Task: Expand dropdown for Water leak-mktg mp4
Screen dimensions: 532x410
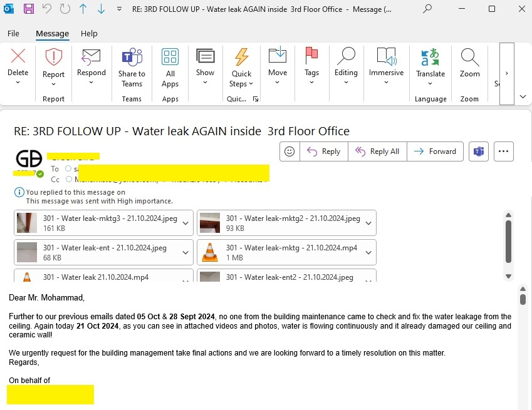Action: (x=368, y=253)
